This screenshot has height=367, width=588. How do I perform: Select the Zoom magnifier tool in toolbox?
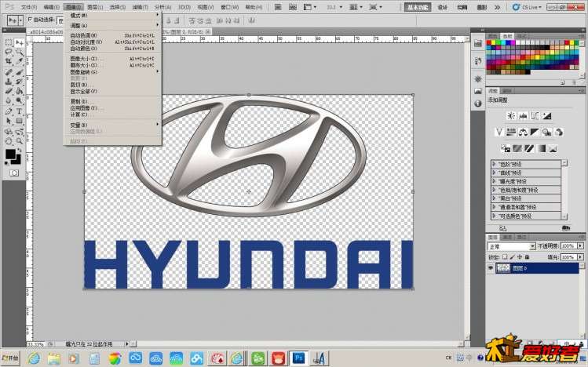pos(19,141)
